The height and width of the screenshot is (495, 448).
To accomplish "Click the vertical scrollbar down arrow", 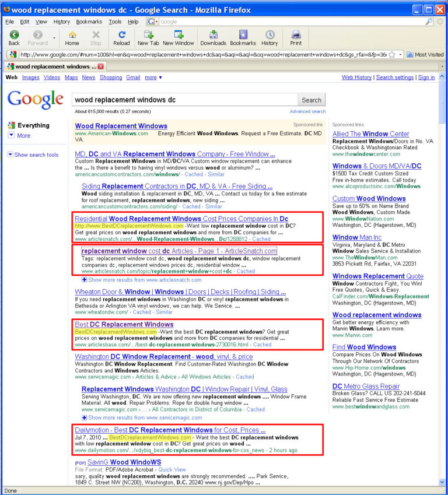I will [442, 482].
